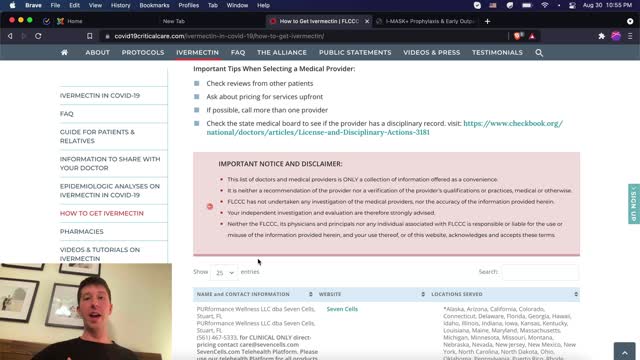The image size is (640, 360).
Task: Follow the checkbook.org disciplinary actions link
Action: point(384,128)
